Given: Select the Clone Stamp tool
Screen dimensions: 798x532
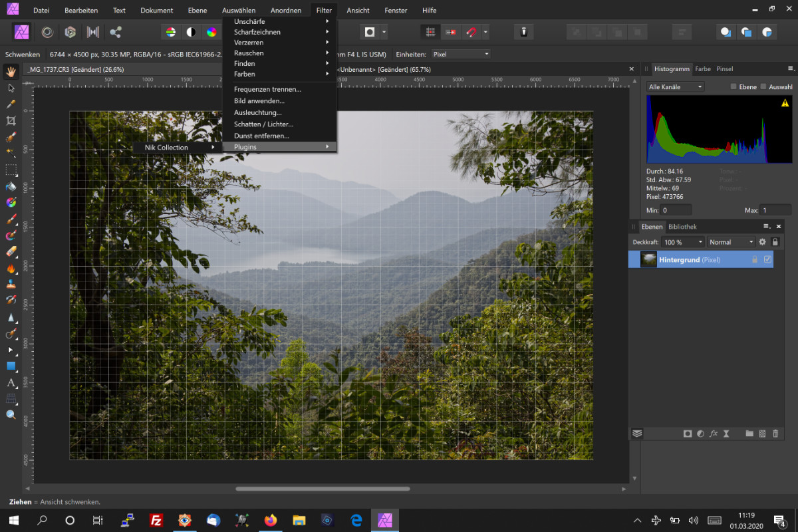Looking at the screenshot, I should tap(11, 284).
